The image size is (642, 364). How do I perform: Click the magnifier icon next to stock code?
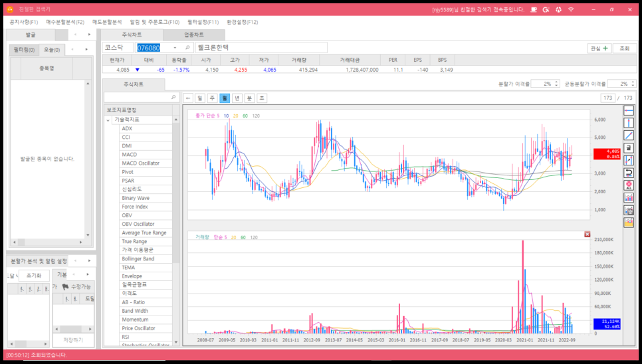pos(187,48)
